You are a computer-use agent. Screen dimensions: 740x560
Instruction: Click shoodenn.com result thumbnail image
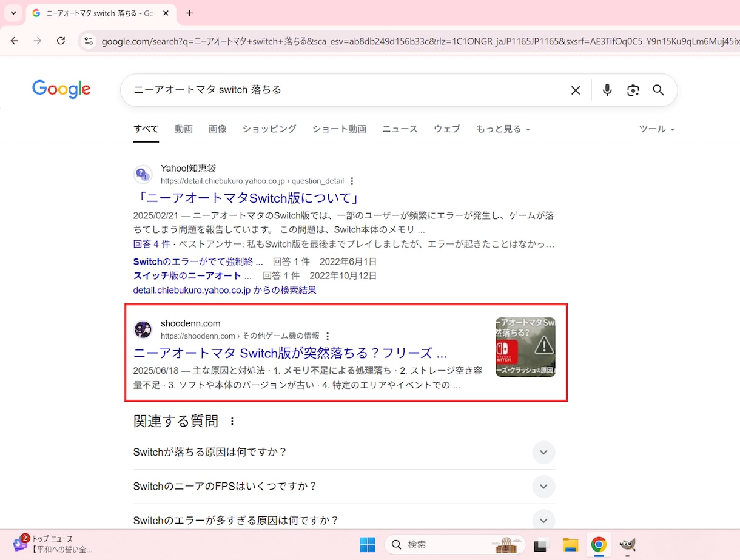[x=525, y=347]
